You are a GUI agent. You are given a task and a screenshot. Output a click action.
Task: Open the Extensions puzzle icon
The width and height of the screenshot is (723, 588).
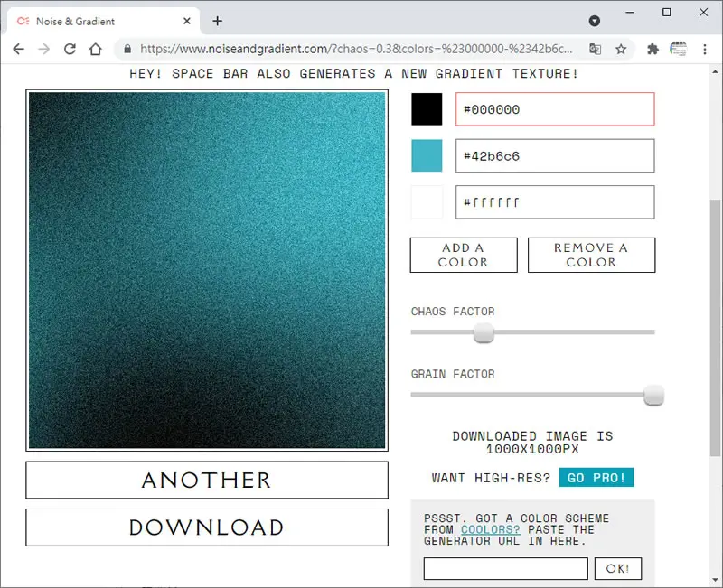pos(653,49)
